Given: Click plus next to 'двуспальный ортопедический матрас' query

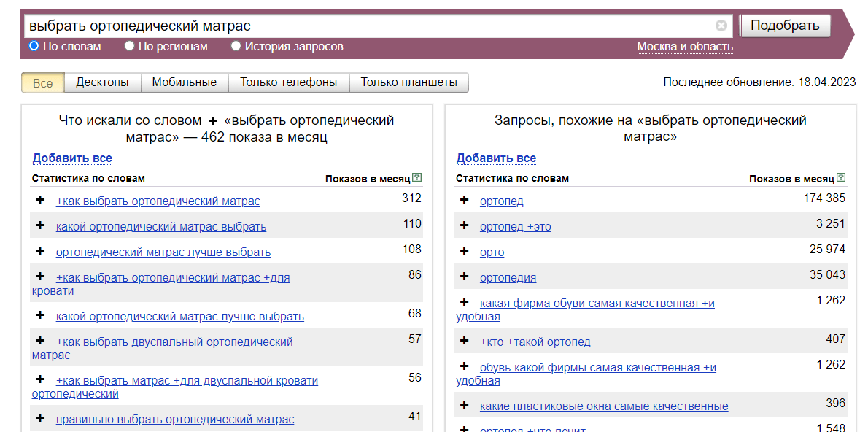Looking at the screenshot, I should tap(40, 341).
